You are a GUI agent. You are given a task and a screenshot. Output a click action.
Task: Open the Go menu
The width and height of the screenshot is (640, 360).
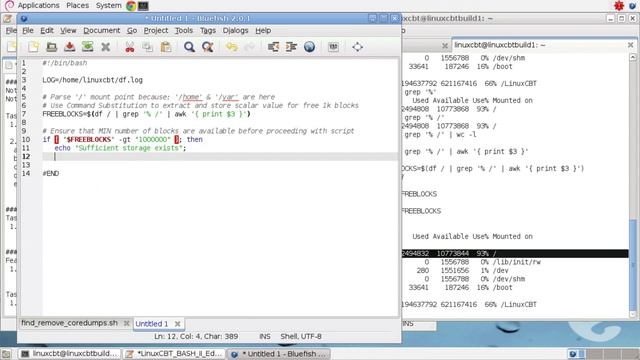132,31
